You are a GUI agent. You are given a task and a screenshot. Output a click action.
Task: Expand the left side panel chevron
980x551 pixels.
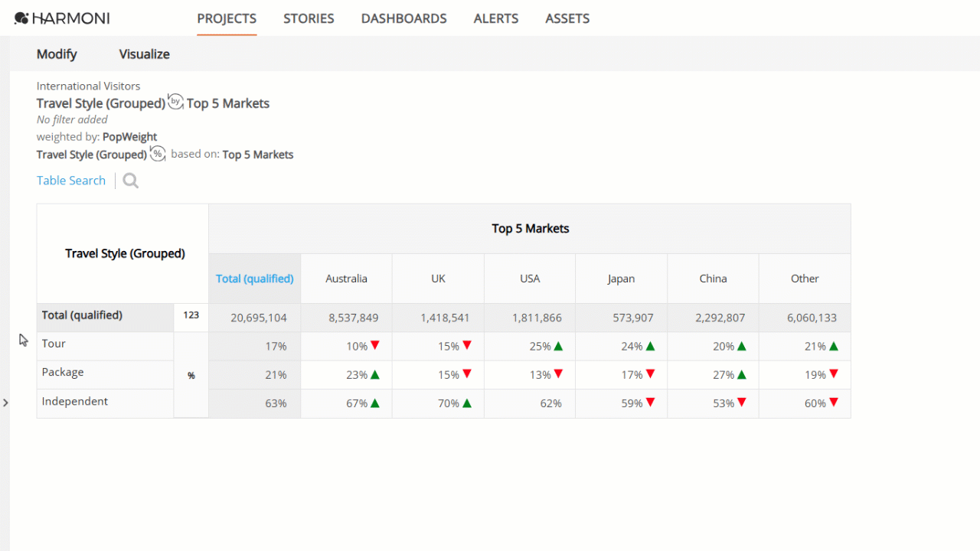[5, 403]
